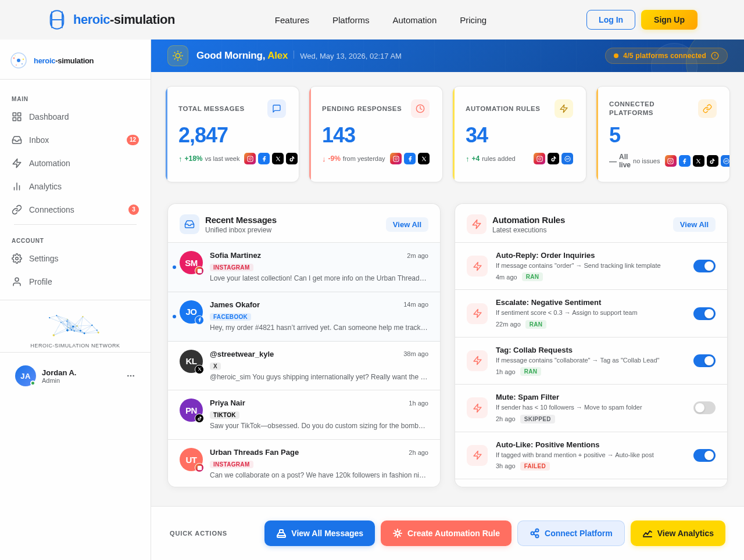This screenshot has width=744, height=560.
Task: Open Sofia Martinez's message
Action: [x=304, y=267]
